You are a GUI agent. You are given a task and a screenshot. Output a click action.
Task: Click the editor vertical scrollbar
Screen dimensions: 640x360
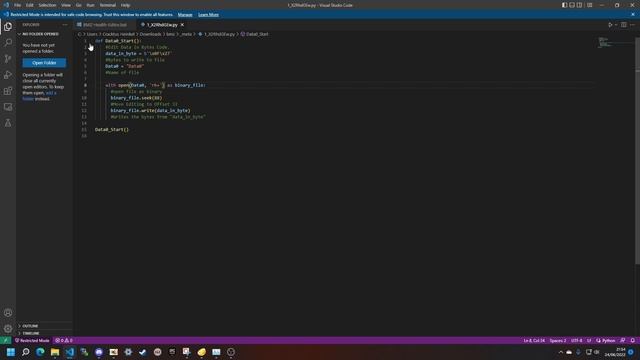637,151
